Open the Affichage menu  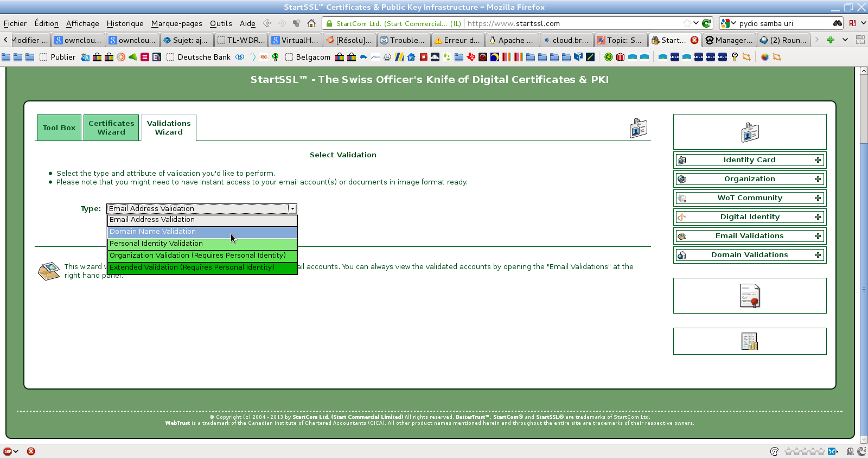click(x=82, y=23)
